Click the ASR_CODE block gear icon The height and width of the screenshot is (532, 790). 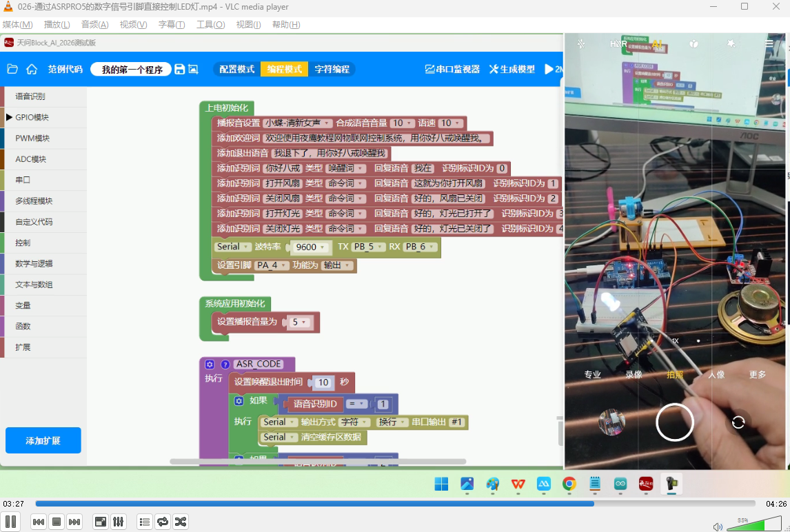coord(210,365)
